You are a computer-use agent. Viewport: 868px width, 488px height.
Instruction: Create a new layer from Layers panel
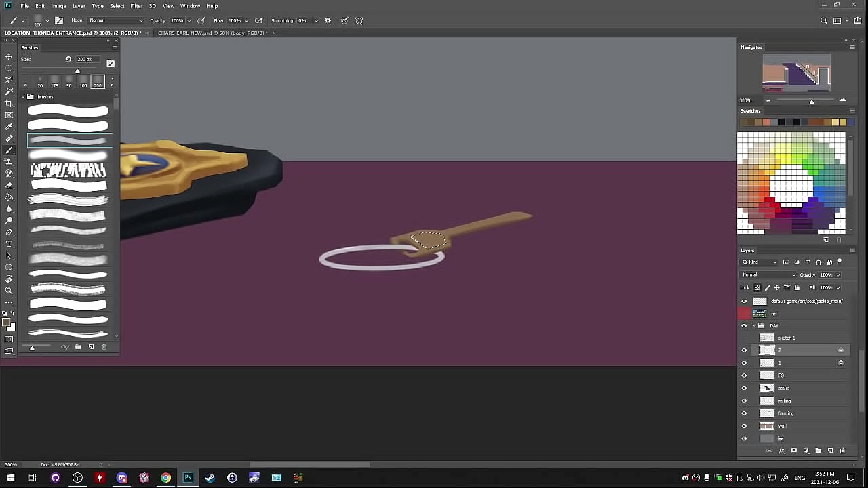pyautogui.click(x=830, y=451)
